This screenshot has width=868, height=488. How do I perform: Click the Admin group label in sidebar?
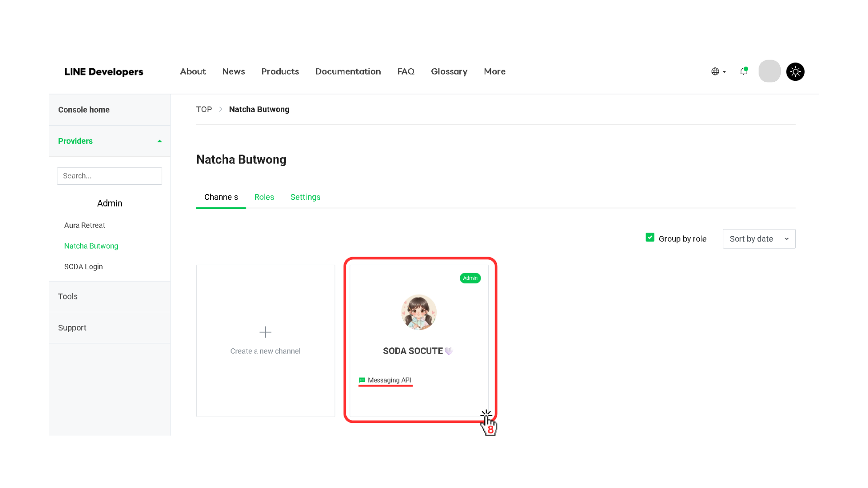pos(110,203)
